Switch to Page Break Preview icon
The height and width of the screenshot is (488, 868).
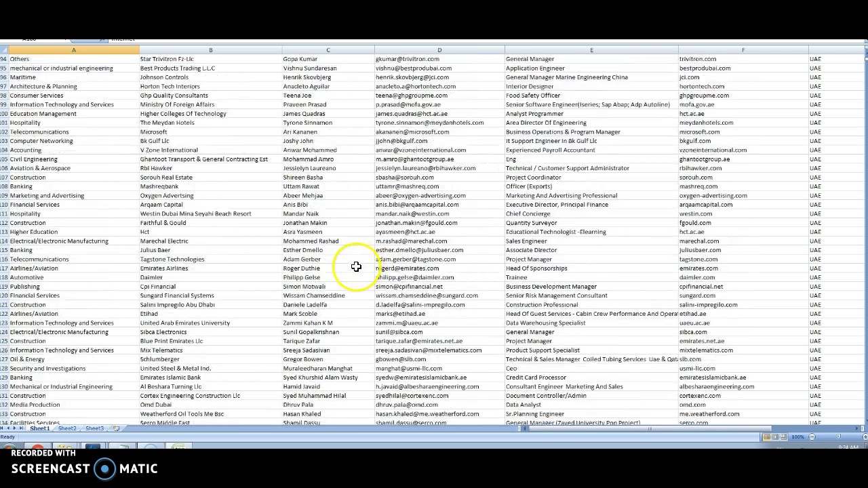click(x=784, y=437)
